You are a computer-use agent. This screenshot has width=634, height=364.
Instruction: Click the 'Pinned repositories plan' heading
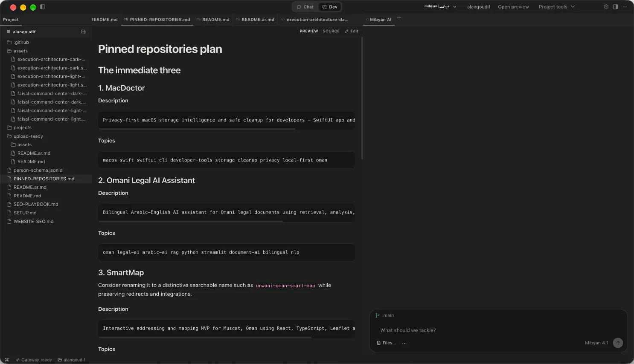(160, 49)
